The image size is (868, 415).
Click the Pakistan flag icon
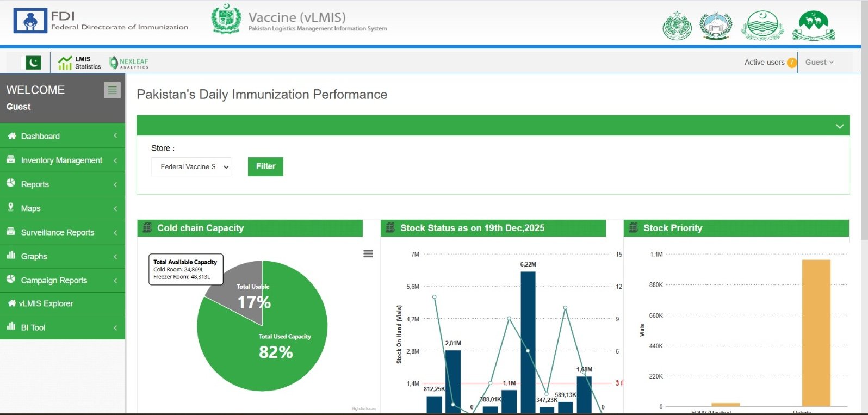(33, 63)
